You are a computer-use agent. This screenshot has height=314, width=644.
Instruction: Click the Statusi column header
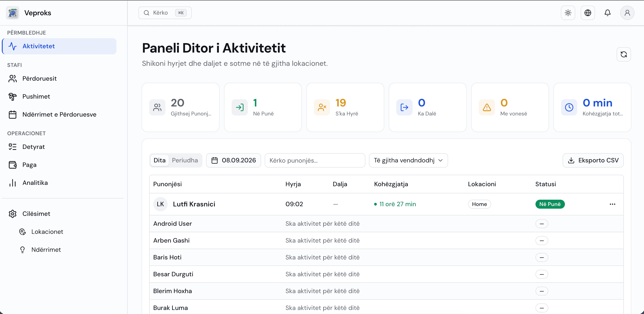pyautogui.click(x=546, y=184)
